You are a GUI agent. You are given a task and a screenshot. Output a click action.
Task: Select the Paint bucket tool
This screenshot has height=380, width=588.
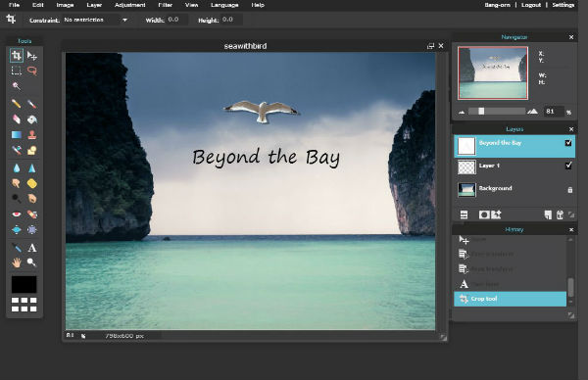click(x=32, y=119)
